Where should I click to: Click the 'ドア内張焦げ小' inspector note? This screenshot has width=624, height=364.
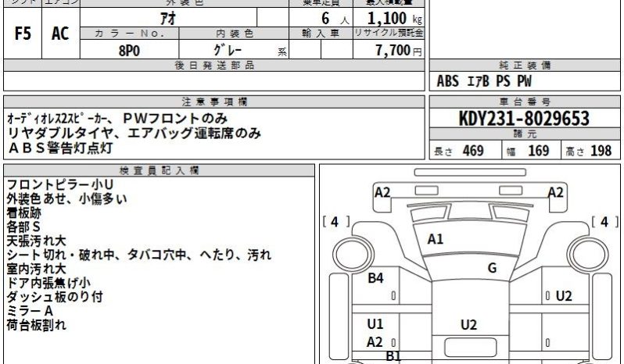point(48,283)
